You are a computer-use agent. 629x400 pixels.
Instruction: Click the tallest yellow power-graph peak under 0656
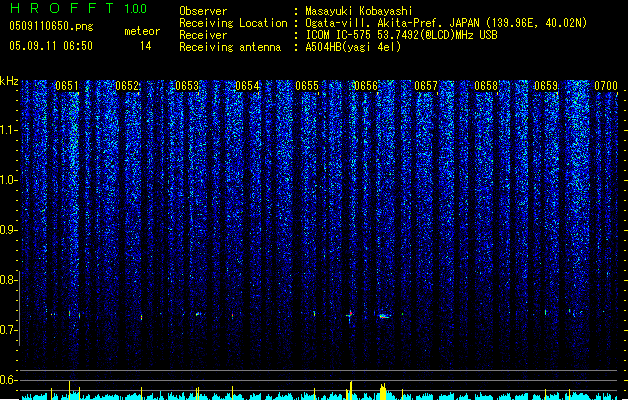coord(351,390)
